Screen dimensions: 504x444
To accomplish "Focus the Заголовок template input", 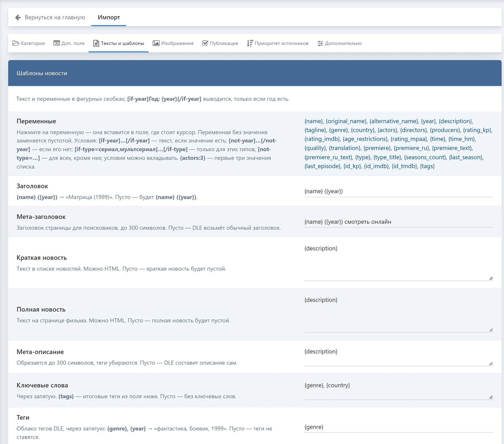I will point(398,191).
